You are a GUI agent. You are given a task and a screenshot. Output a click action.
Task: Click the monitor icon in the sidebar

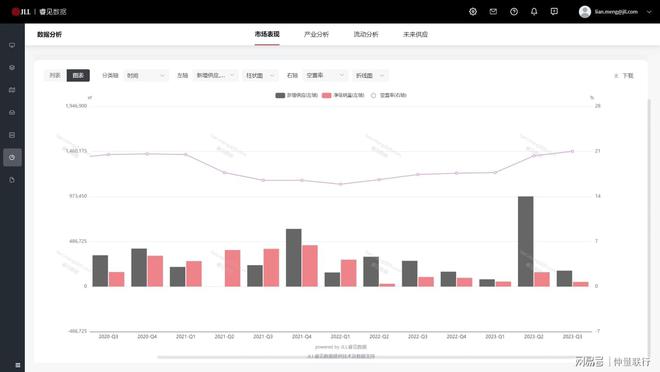click(x=12, y=45)
